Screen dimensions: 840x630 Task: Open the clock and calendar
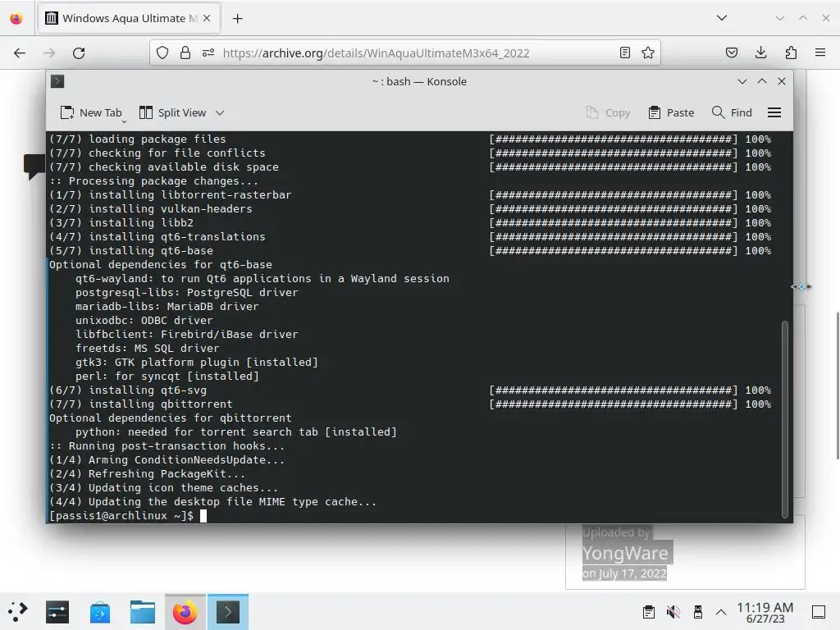[765, 613]
